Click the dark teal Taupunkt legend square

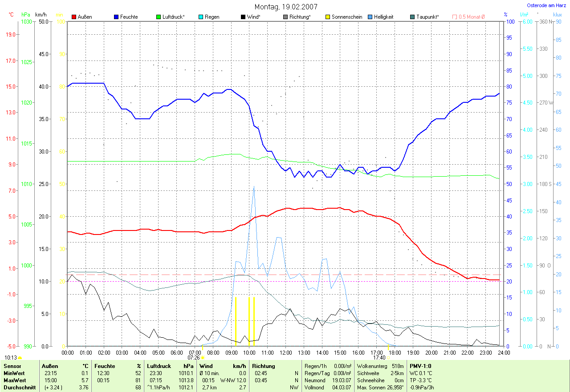(412, 17)
